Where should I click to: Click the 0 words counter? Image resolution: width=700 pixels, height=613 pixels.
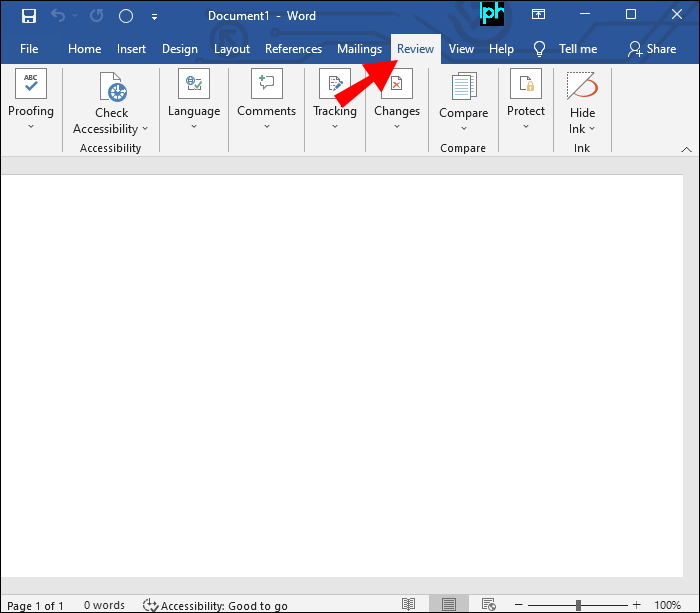[x=104, y=605]
